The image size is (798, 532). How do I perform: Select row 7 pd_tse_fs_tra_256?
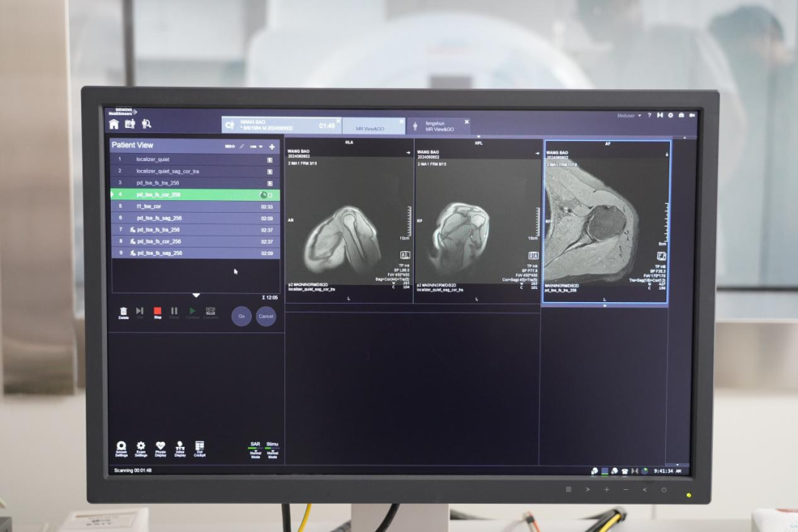coord(195,230)
